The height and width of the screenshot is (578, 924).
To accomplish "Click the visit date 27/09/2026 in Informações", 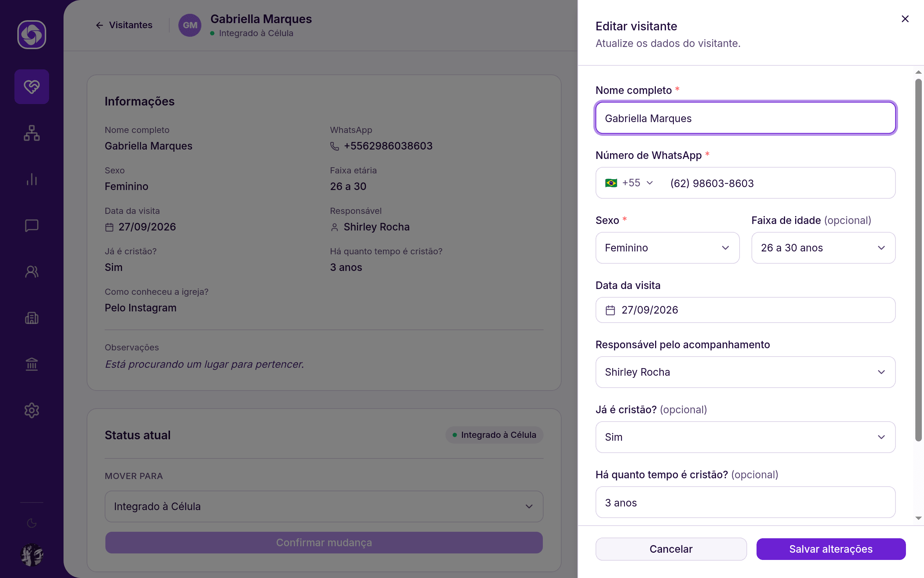I will [x=147, y=227].
